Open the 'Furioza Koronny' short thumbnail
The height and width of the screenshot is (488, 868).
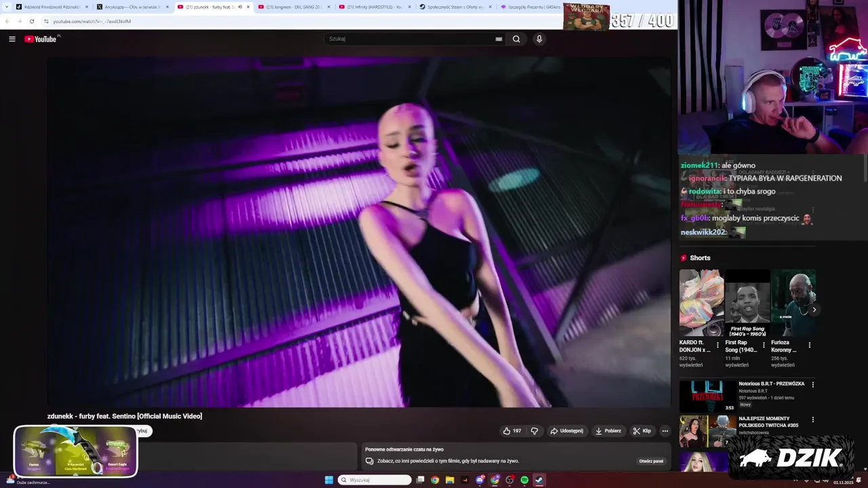click(793, 303)
